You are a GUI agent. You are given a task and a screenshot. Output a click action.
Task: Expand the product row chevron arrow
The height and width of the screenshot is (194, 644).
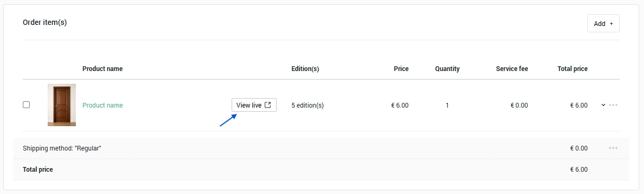[x=603, y=105]
